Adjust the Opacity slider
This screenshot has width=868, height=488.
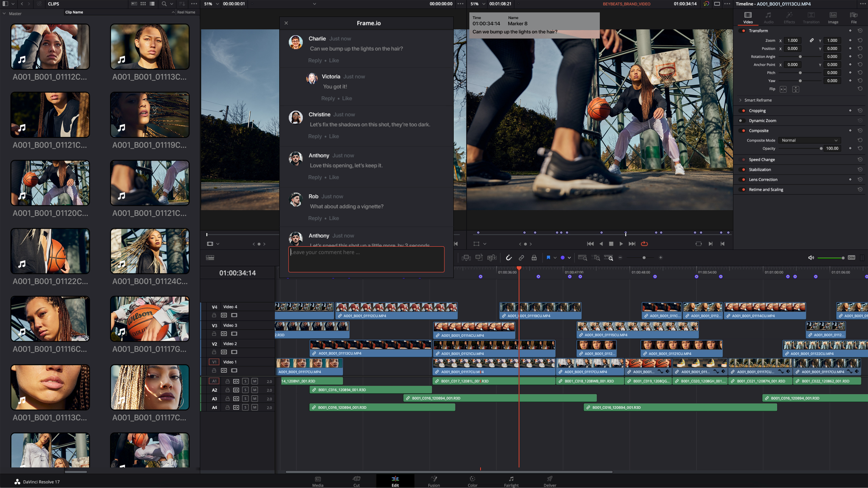(821, 149)
